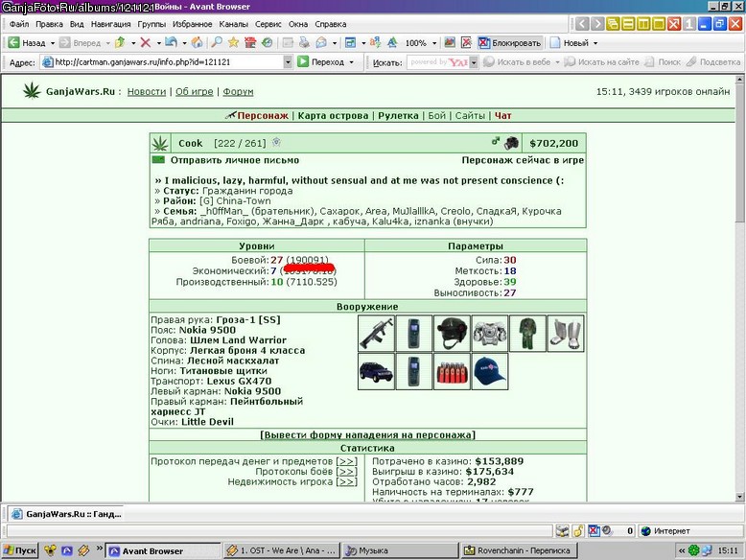Click the Lexus GX470 car icon
The height and width of the screenshot is (560, 746).
pyautogui.click(x=376, y=371)
